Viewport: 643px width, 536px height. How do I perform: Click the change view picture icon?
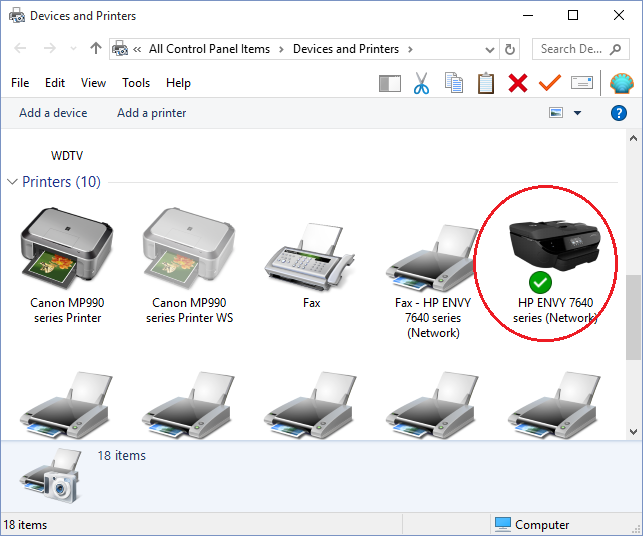[x=556, y=113]
